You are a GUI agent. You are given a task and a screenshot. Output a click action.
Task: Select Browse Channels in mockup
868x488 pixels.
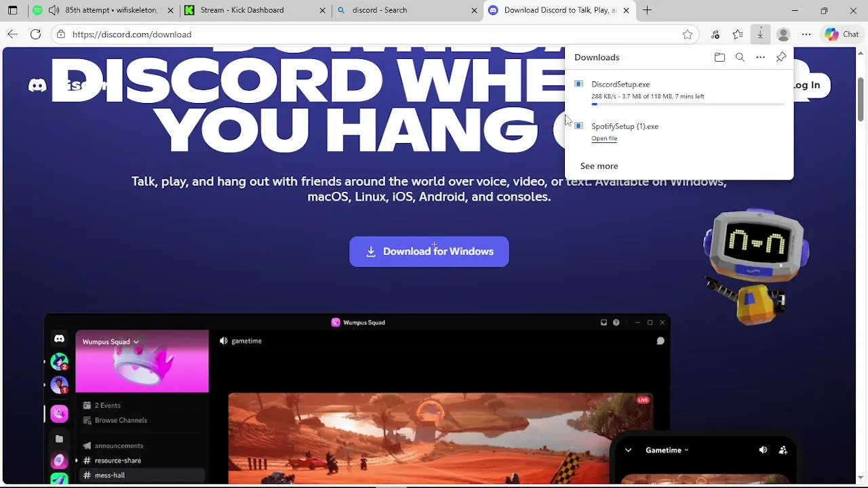(115, 420)
